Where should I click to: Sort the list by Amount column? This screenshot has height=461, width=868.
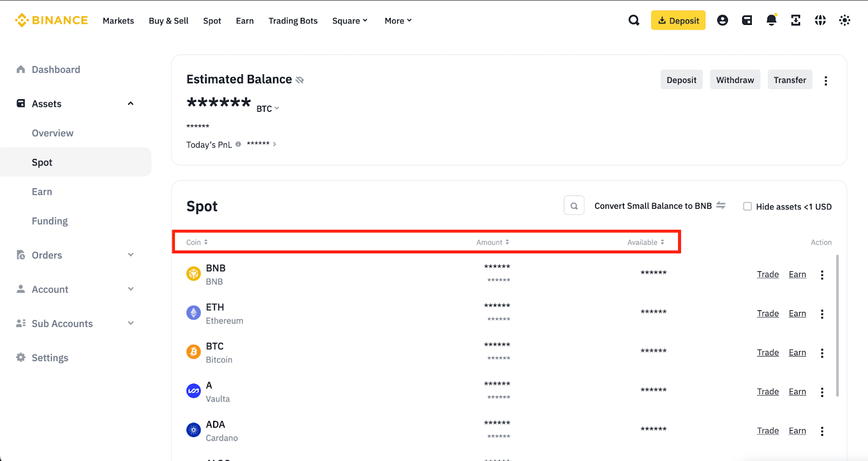493,242
